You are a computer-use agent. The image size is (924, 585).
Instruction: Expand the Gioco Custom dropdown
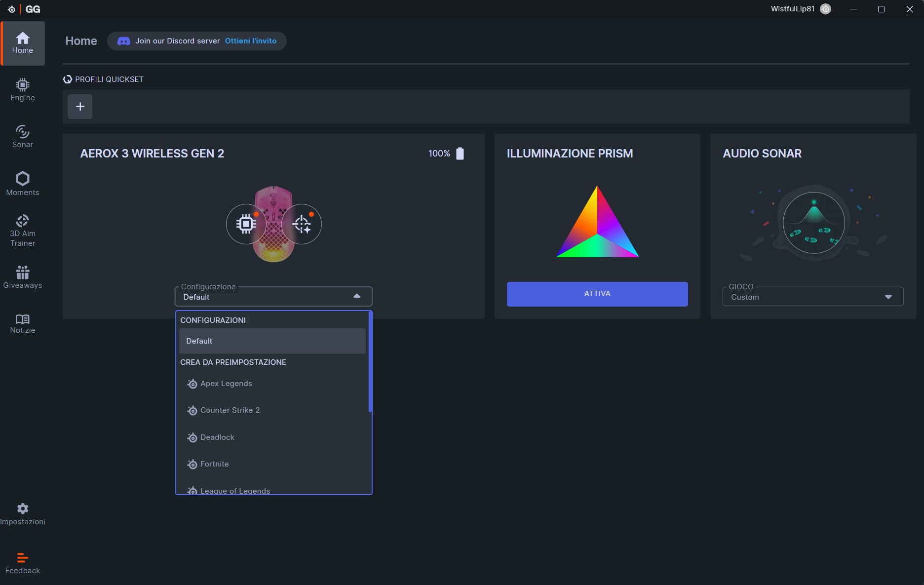coord(888,297)
